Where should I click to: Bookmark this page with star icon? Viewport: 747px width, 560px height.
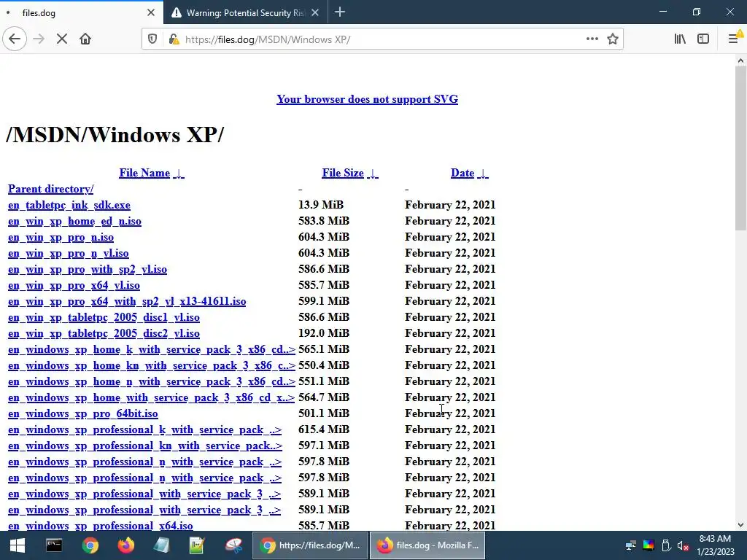click(613, 39)
